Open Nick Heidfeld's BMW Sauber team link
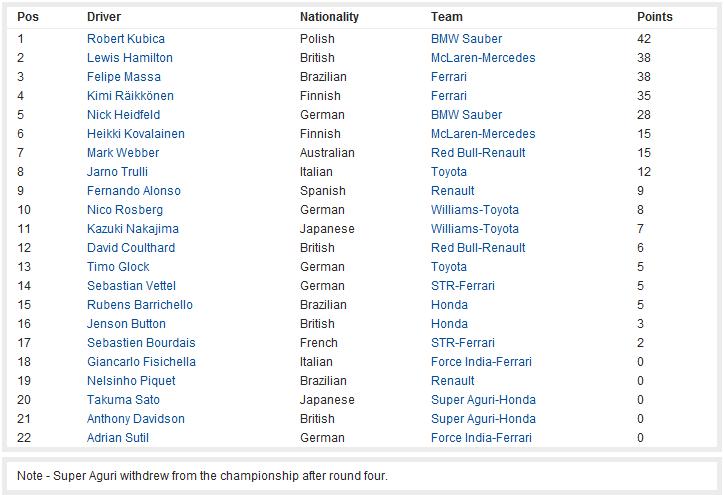Screen dimensions: 724x495 click(466, 115)
